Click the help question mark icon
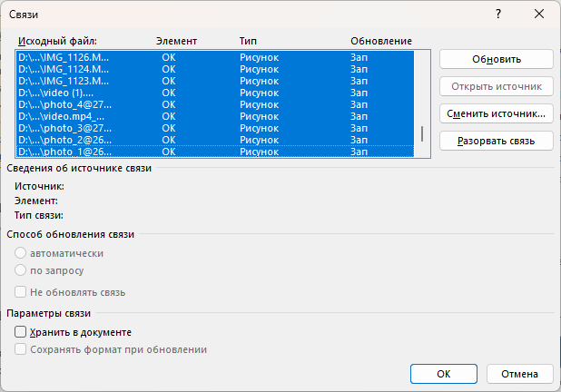The height and width of the screenshot is (392, 561). (x=498, y=15)
